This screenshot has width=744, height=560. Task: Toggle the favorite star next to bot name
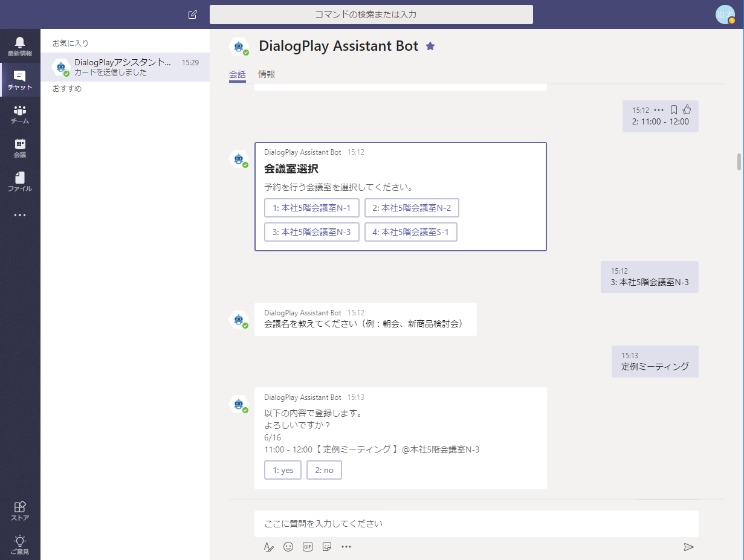(x=430, y=46)
